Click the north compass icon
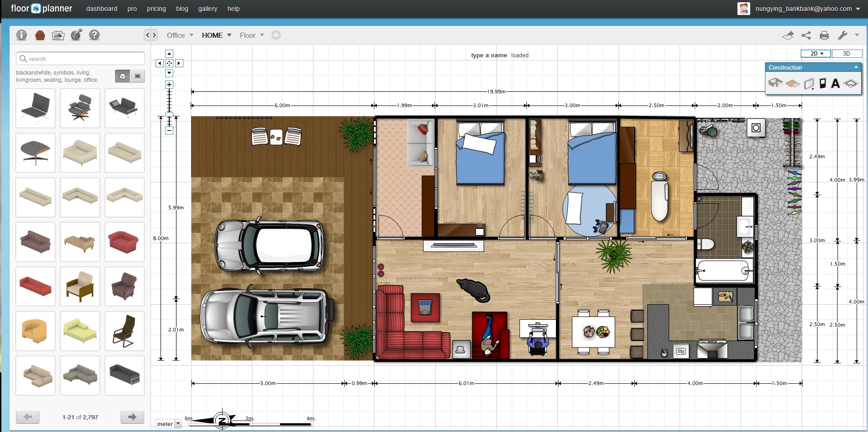The height and width of the screenshot is (432, 868). coord(222,420)
